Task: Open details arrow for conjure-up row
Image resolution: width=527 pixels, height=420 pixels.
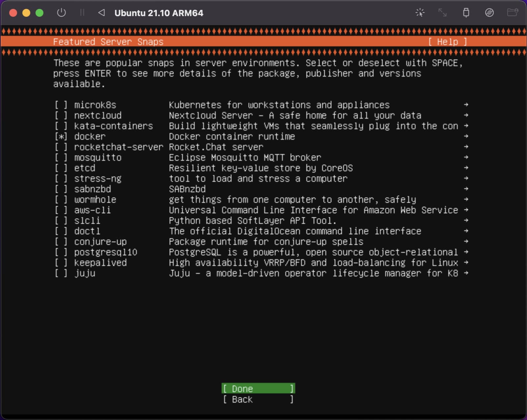Action: (466, 242)
